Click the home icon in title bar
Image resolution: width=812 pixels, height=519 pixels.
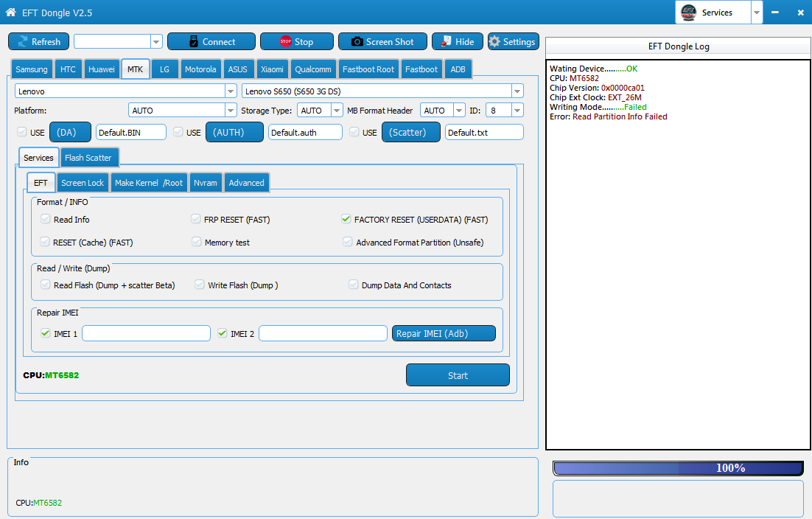coord(11,12)
